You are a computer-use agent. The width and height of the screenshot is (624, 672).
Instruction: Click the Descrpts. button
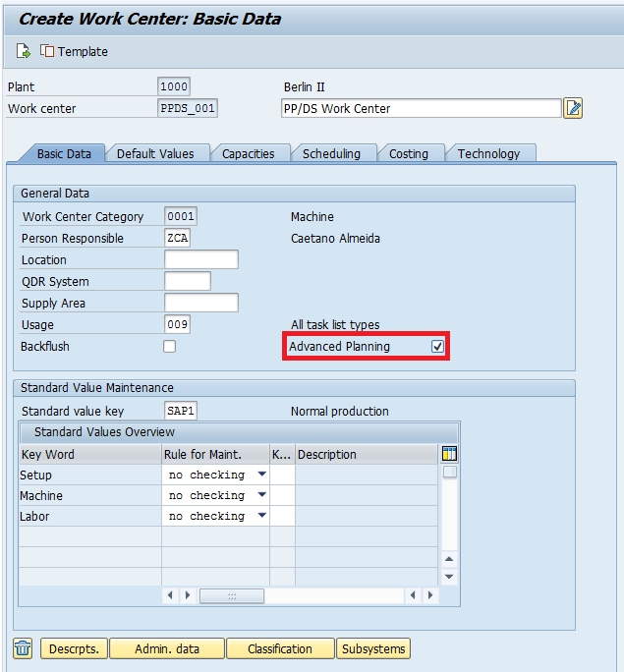click(74, 648)
